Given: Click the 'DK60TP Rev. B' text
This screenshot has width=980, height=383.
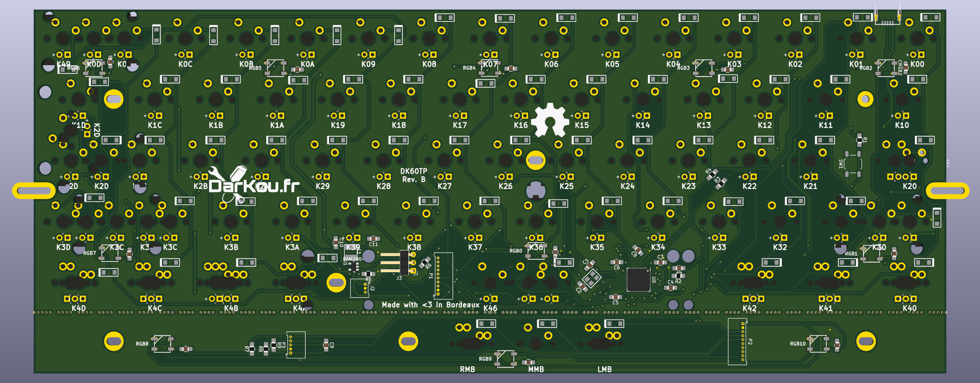Looking at the screenshot, I should pos(413,175).
